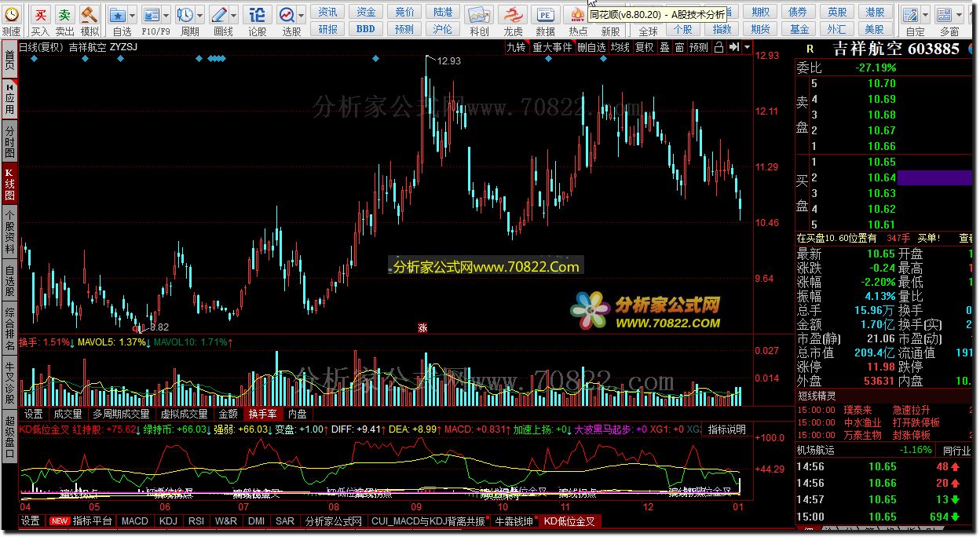The image size is (980, 537).
Task: Click the 机场航运 sector link
Action: pos(816,451)
